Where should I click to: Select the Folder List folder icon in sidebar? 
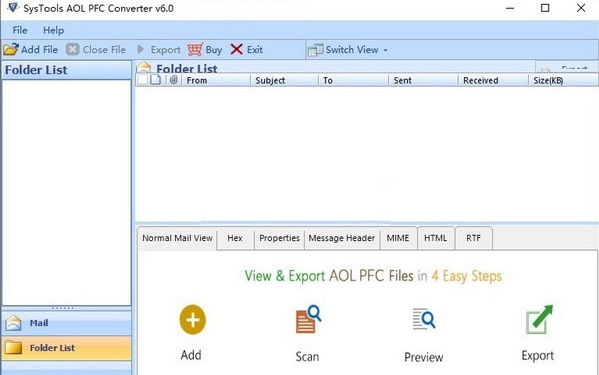[x=14, y=348]
